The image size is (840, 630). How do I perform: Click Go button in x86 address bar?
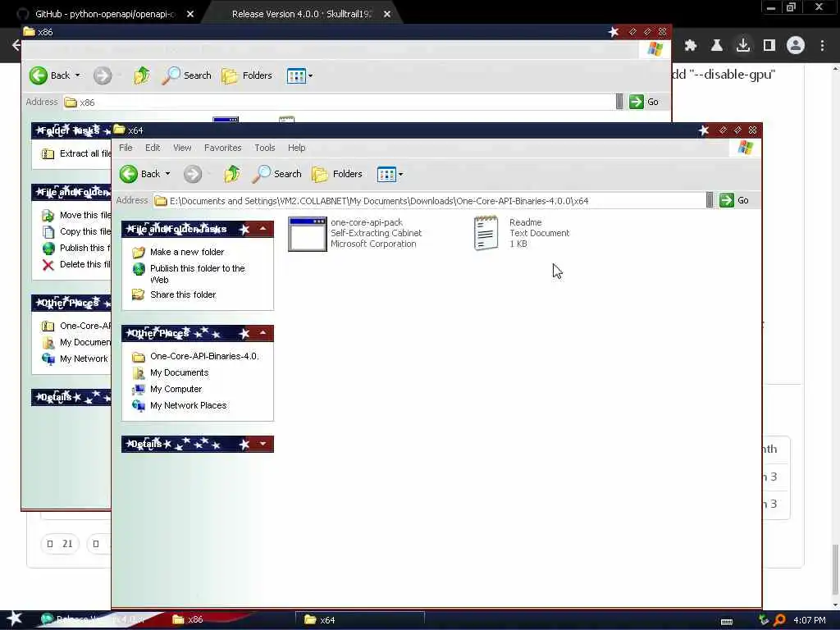[x=644, y=102]
